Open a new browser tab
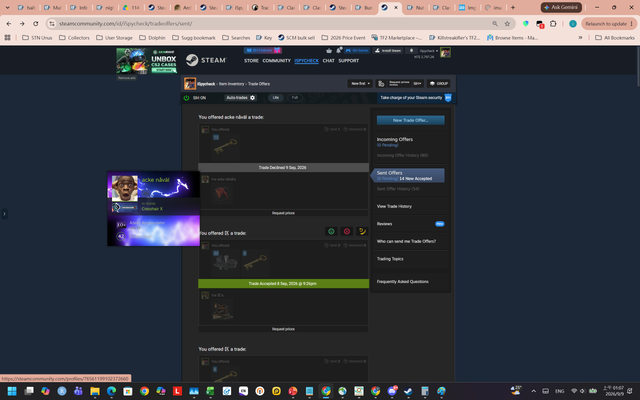 (513, 7)
